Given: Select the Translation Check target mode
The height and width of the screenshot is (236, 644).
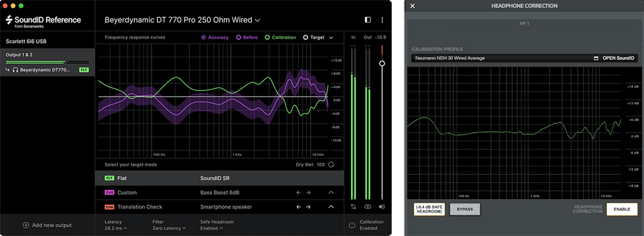Looking at the screenshot, I should [x=219, y=207].
